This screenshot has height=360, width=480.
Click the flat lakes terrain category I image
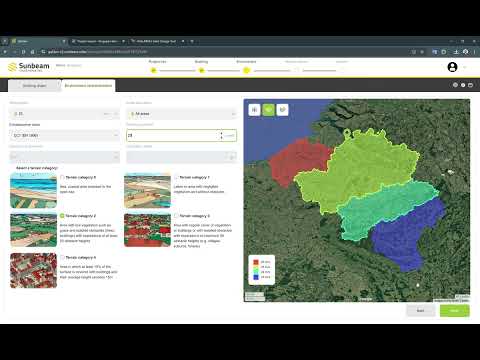click(x=147, y=190)
